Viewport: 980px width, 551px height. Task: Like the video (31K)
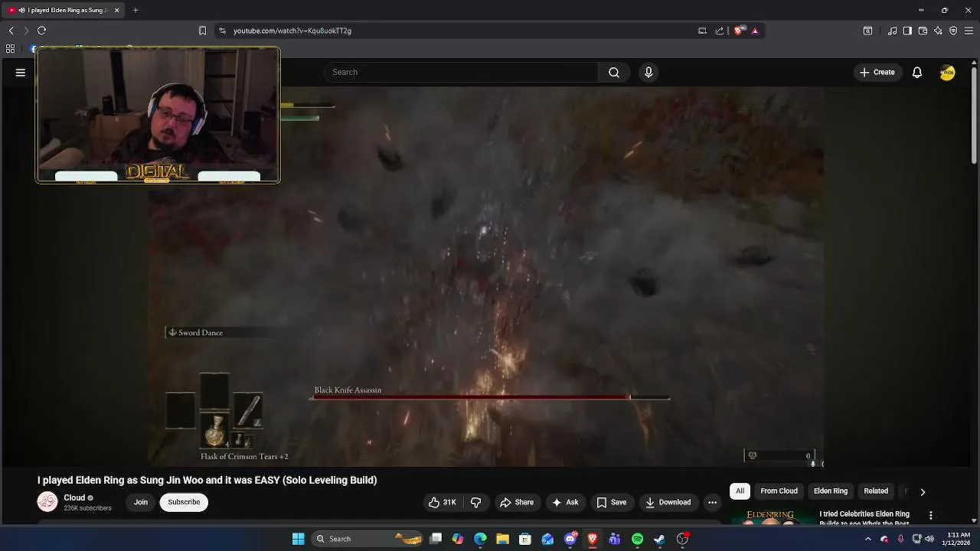[x=443, y=502]
